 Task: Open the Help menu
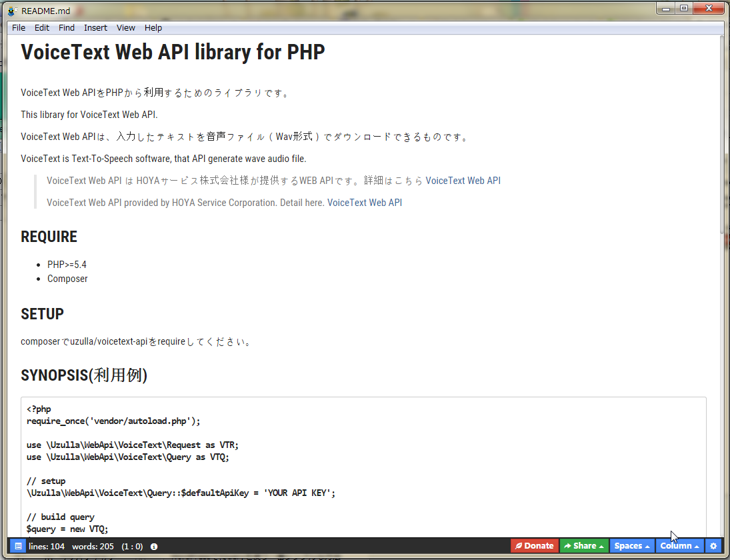coord(153,28)
